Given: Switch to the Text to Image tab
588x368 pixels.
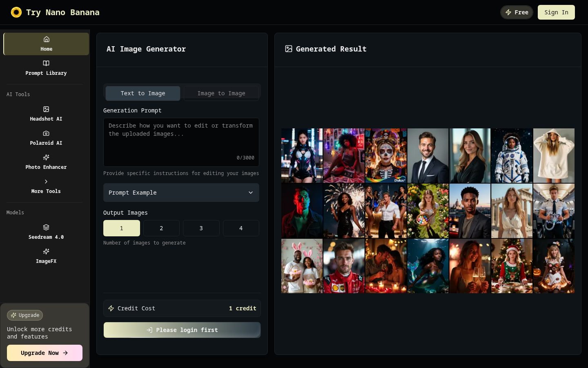Looking at the screenshot, I should [143, 93].
